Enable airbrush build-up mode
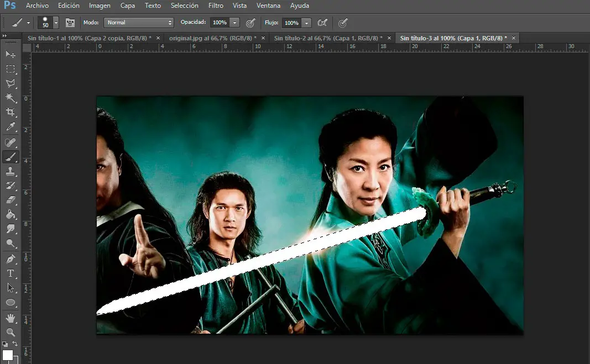This screenshot has height=364, width=590. pyautogui.click(x=322, y=23)
